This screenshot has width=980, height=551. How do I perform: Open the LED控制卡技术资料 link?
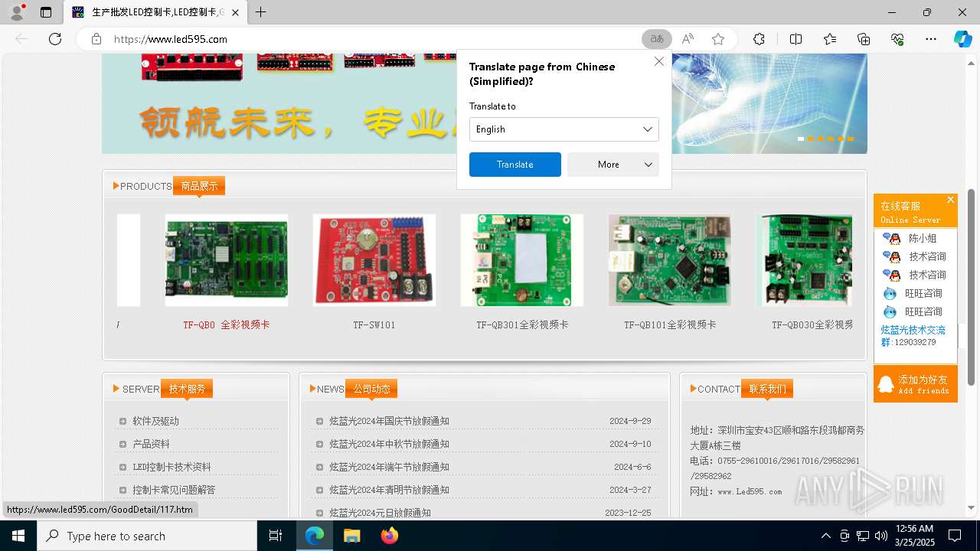coord(171,467)
